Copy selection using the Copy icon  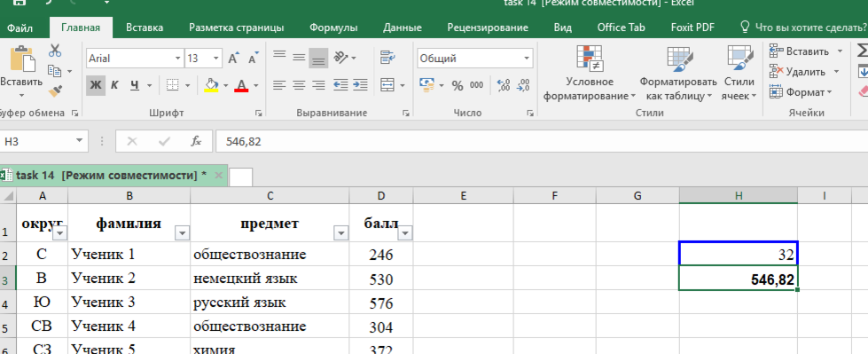[54, 71]
